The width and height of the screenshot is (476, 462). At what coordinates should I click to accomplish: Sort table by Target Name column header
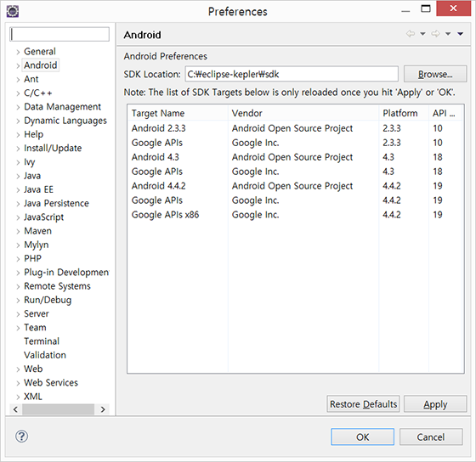coord(178,113)
